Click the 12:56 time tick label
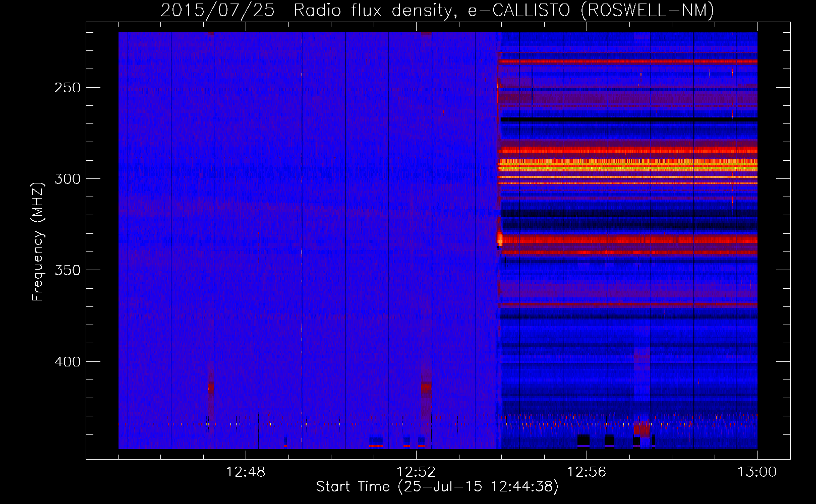 [587, 472]
